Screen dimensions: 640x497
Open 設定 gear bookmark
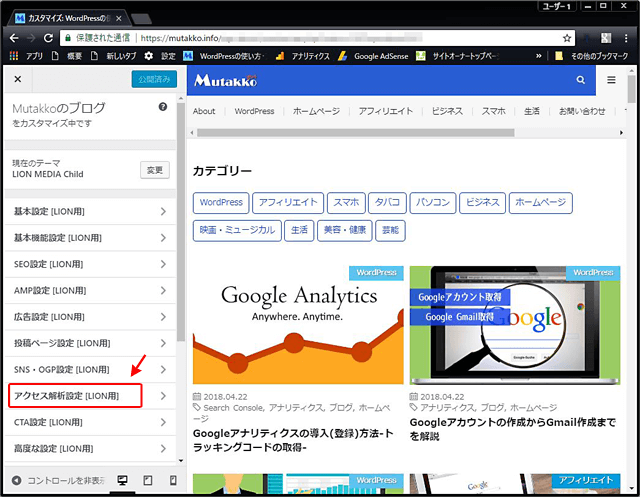(160, 56)
